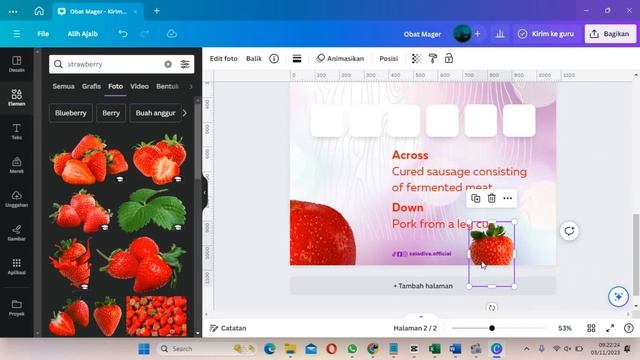
Task: Open more options for selected element
Action: pyautogui.click(x=507, y=198)
